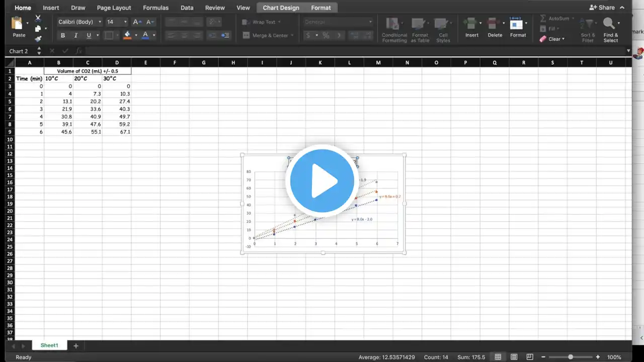The width and height of the screenshot is (644, 362).
Task: Click the Wrap Text button
Action: click(x=261, y=22)
